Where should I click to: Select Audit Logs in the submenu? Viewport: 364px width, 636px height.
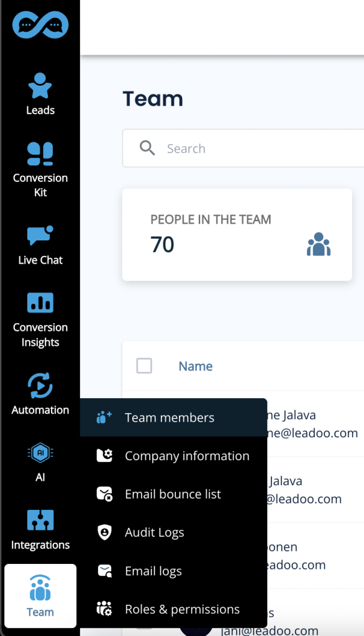point(174,532)
